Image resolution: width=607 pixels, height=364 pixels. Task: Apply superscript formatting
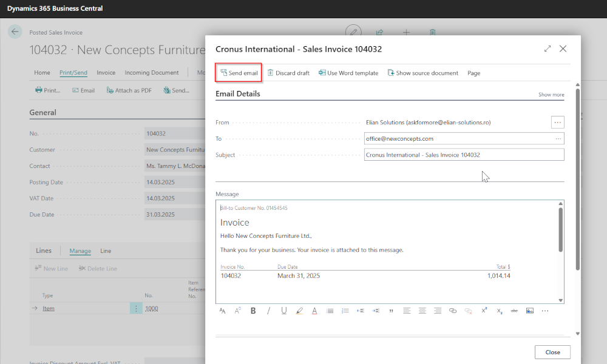pyautogui.click(x=484, y=311)
